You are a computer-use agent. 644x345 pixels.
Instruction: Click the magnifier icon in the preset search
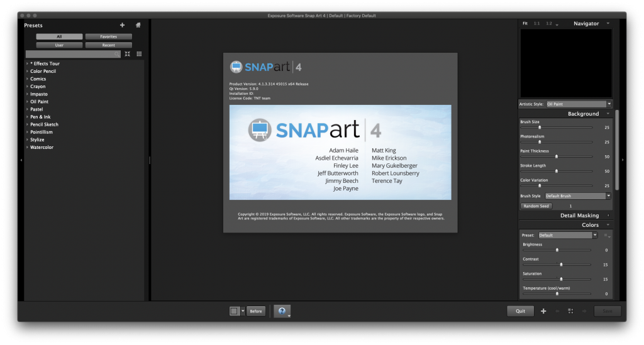[x=117, y=54]
